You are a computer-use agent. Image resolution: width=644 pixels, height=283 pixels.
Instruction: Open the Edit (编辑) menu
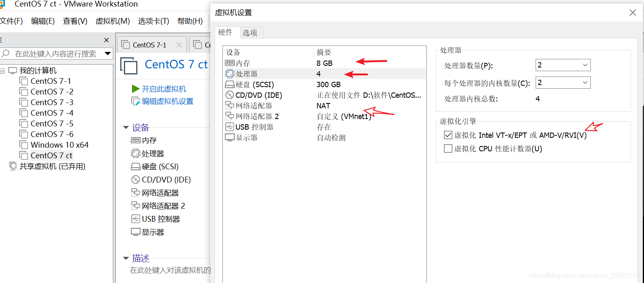point(43,21)
